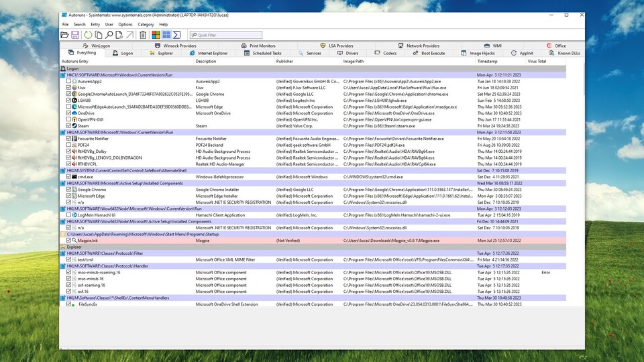Open the Image Hijacks tab
Viewport: 644px width, 362px height.
pos(478,53)
